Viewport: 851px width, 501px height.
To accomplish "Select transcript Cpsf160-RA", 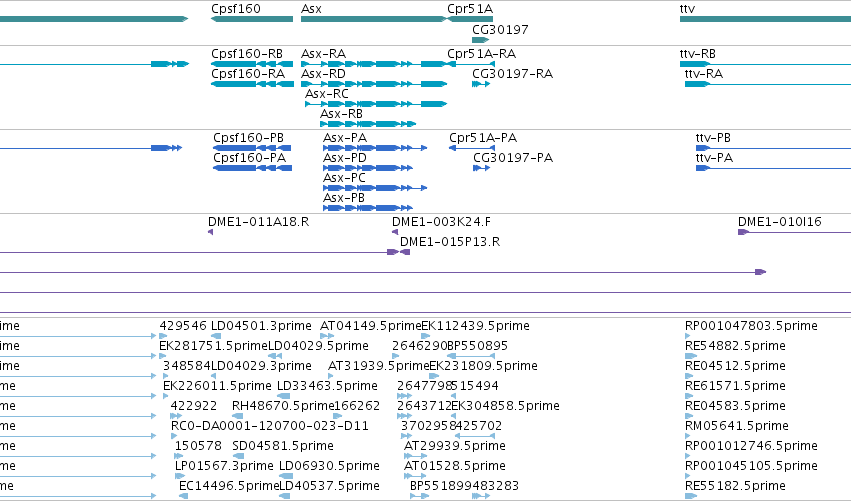I will (248, 74).
